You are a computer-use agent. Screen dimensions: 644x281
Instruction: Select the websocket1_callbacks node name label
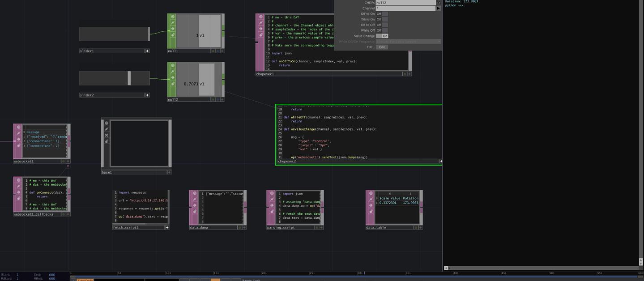(34, 214)
